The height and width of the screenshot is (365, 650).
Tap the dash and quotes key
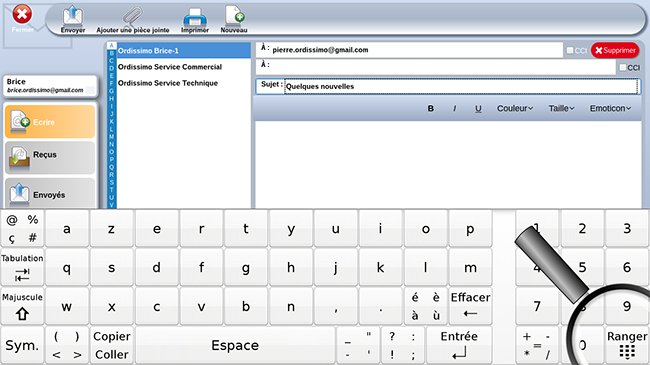(x=358, y=346)
